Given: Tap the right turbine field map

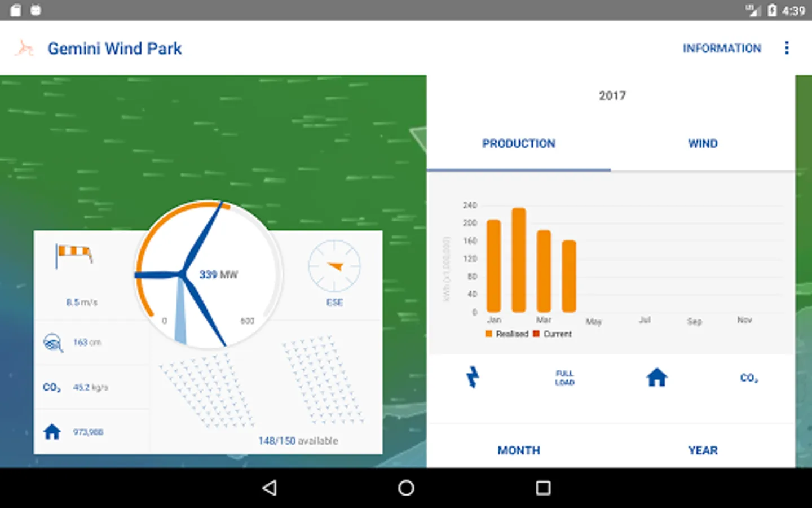Looking at the screenshot, I should click(x=323, y=380).
